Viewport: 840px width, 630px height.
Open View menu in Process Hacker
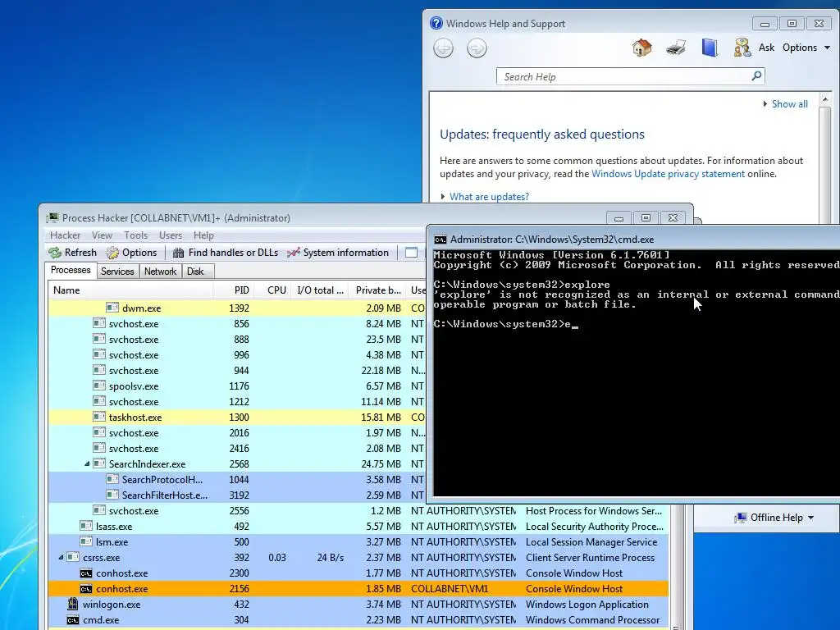102,235
